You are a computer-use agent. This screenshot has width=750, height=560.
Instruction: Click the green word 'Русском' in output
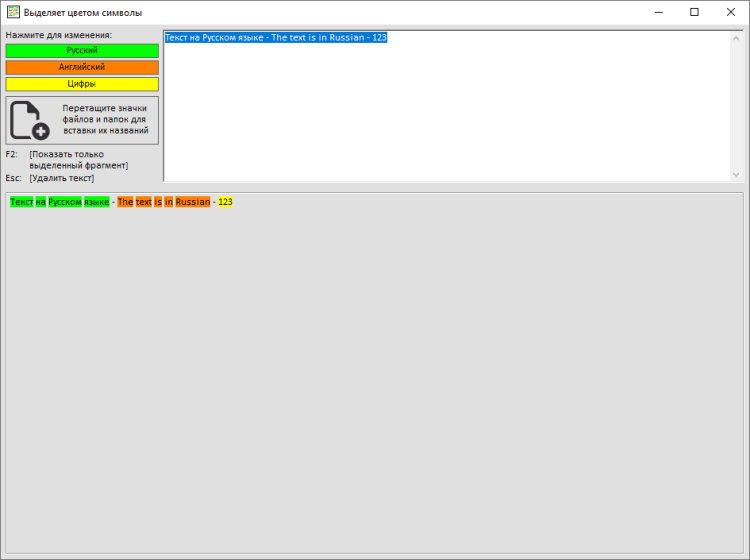tap(65, 202)
